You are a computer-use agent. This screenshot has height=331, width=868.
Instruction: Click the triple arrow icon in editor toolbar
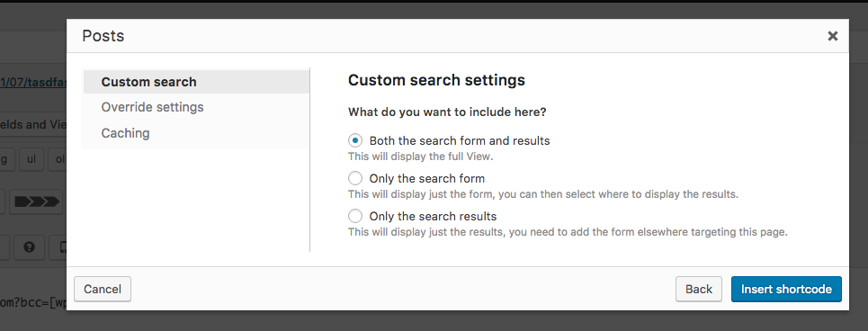pos(37,202)
